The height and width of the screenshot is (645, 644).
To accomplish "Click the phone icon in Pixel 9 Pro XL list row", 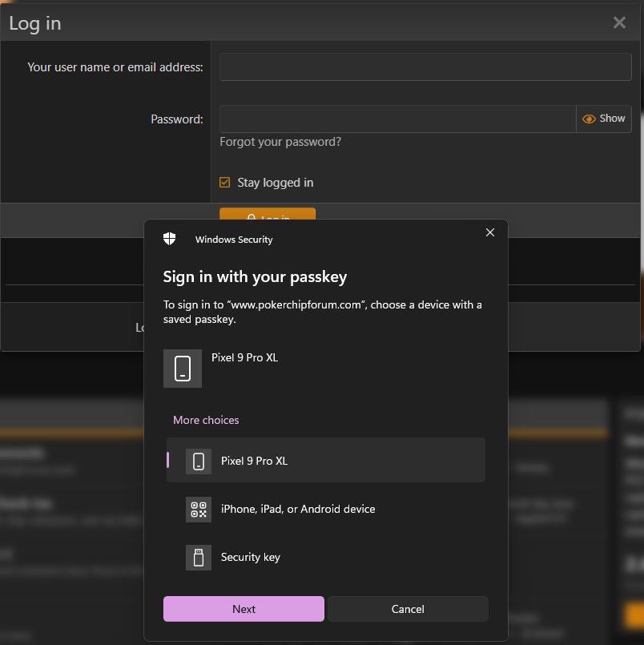I will click(x=199, y=462).
